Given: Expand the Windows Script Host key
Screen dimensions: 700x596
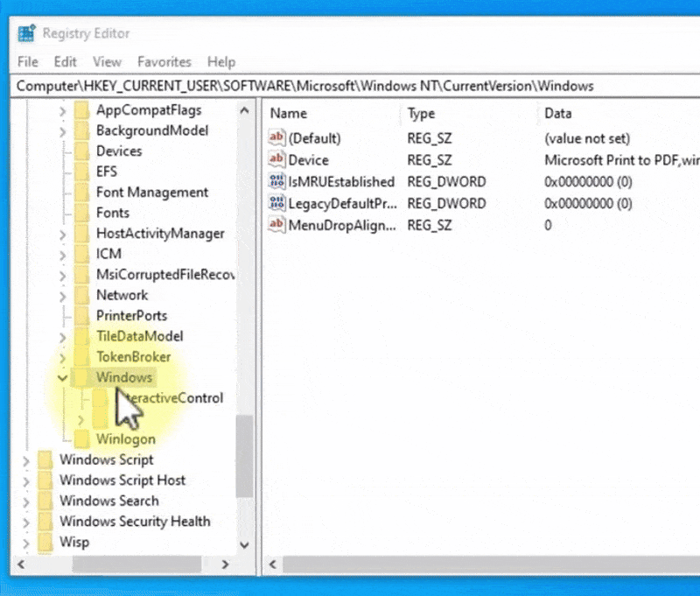Looking at the screenshot, I should [x=26, y=480].
